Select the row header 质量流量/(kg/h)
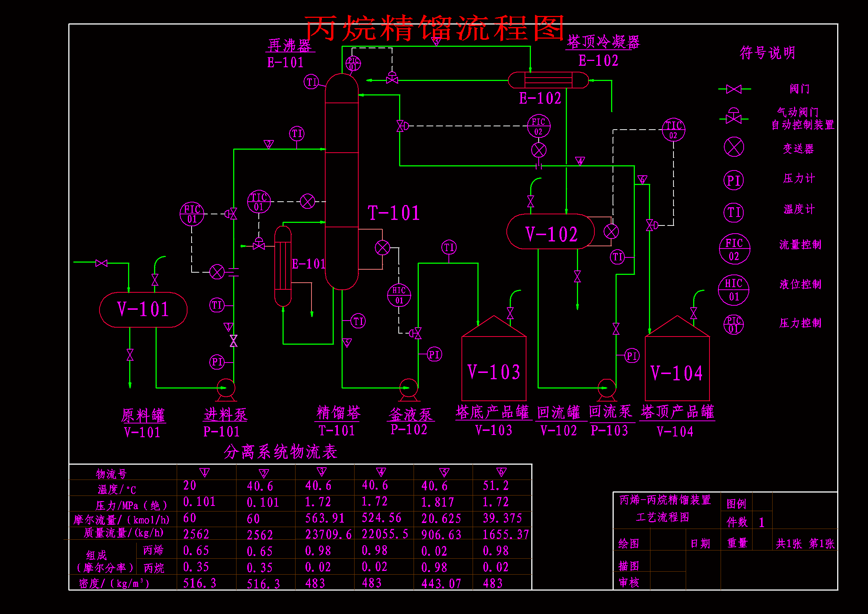 coord(124,533)
